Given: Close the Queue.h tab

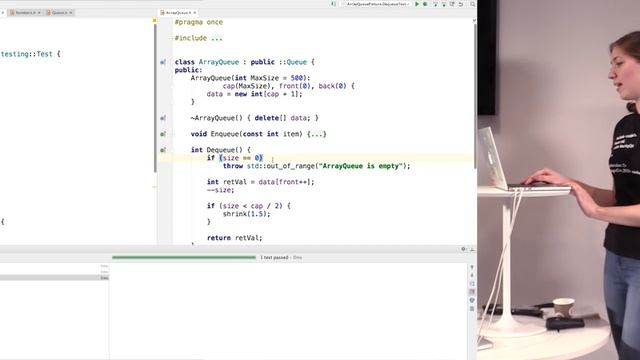Looking at the screenshot, I should (71, 13).
